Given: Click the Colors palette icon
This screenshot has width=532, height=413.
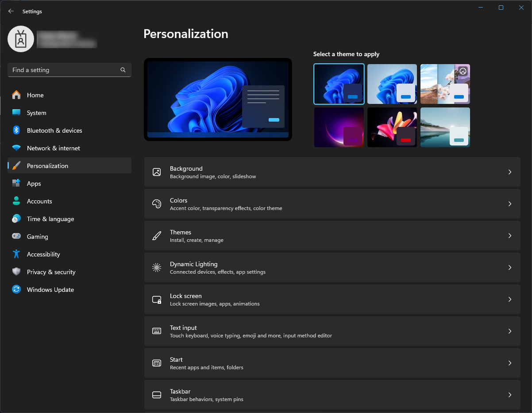Looking at the screenshot, I should click(156, 204).
